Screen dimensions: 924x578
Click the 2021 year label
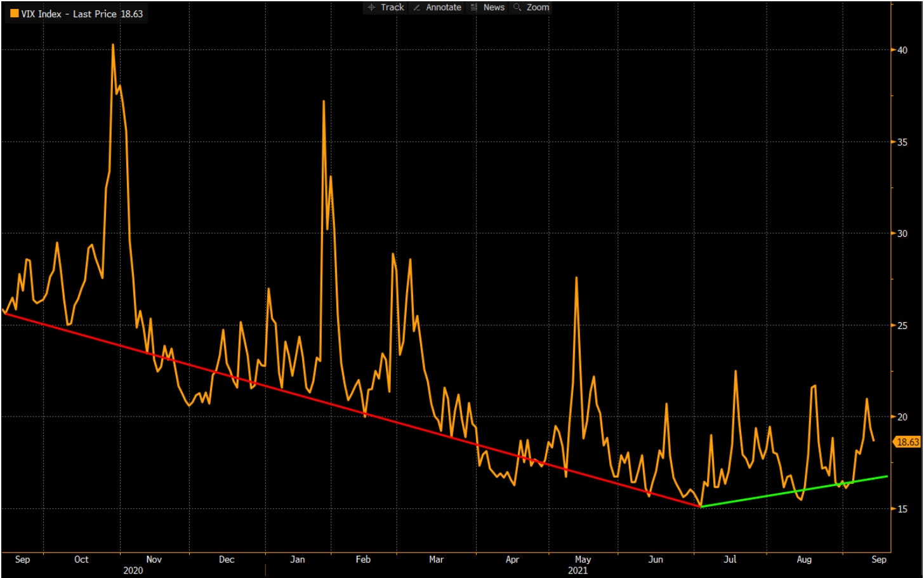coord(577,570)
